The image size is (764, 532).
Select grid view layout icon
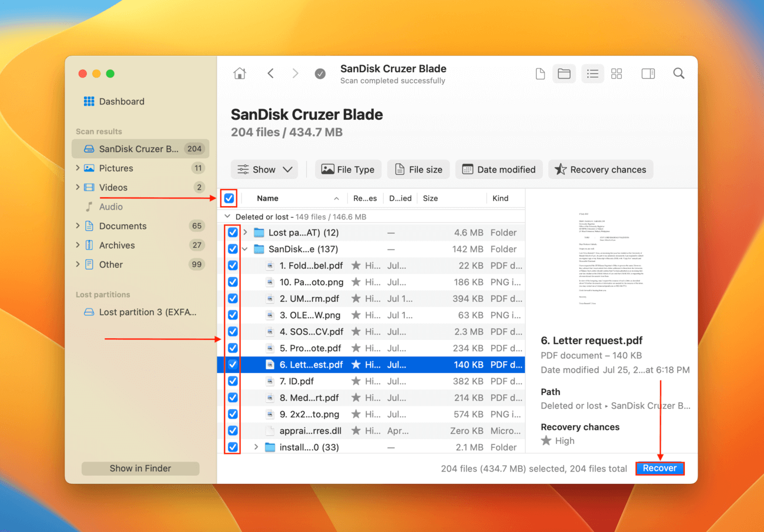[616, 73]
